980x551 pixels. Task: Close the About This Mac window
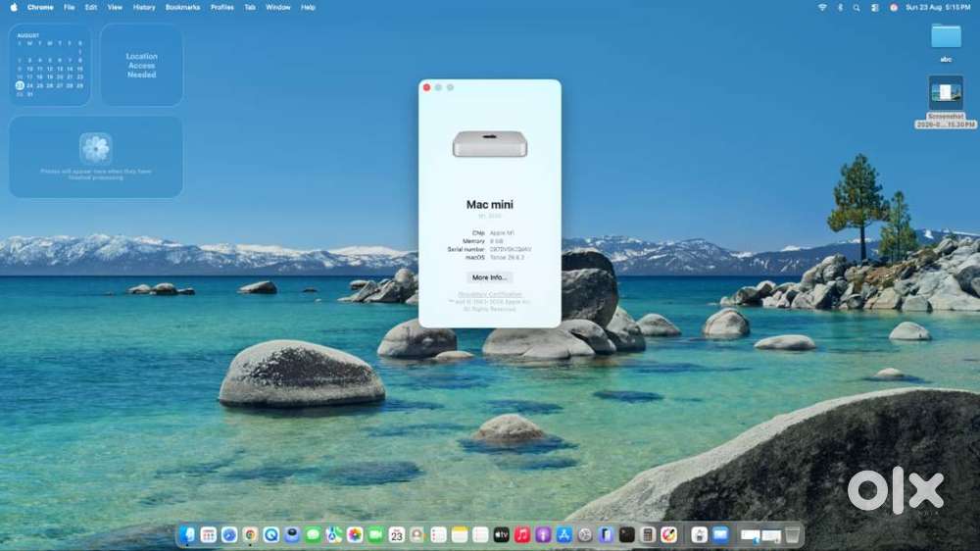[427, 87]
